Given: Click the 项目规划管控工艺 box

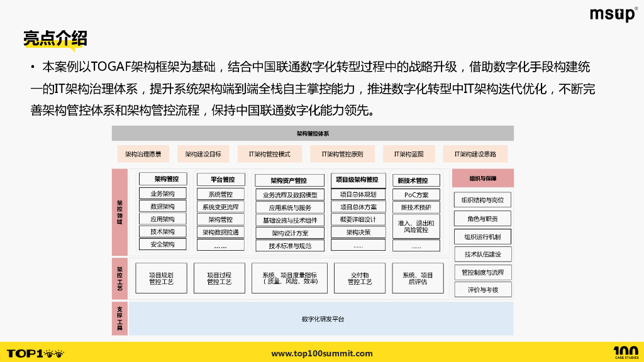Looking at the screenshot, I should pos(161,278).
